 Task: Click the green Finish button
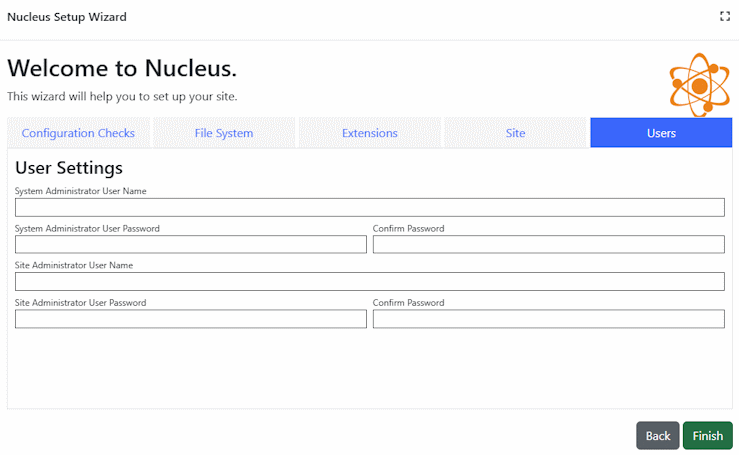click(x=707, y=436)
